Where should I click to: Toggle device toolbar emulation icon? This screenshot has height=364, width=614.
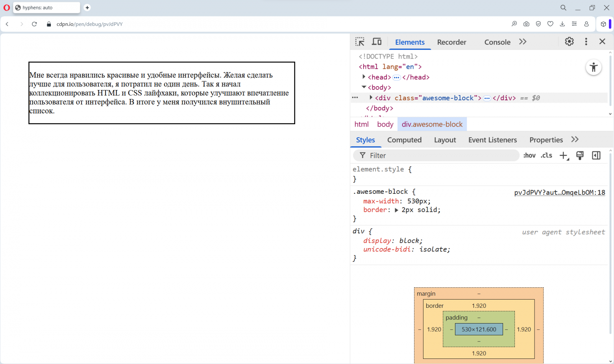pos(377,42)
